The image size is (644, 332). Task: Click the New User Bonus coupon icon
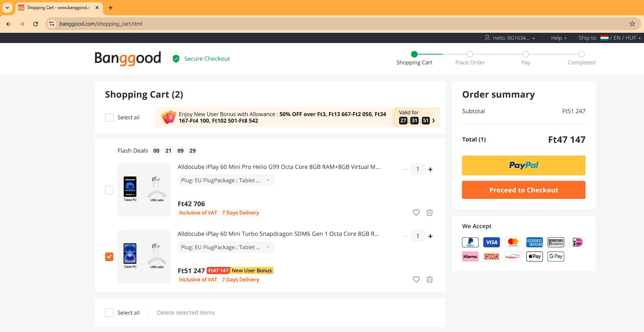[169, 117]
